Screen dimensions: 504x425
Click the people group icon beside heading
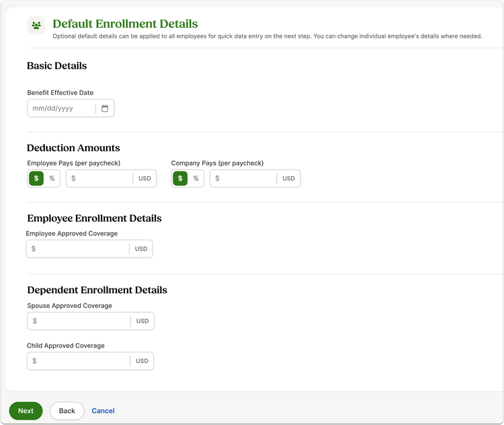[x=36, y=26]
